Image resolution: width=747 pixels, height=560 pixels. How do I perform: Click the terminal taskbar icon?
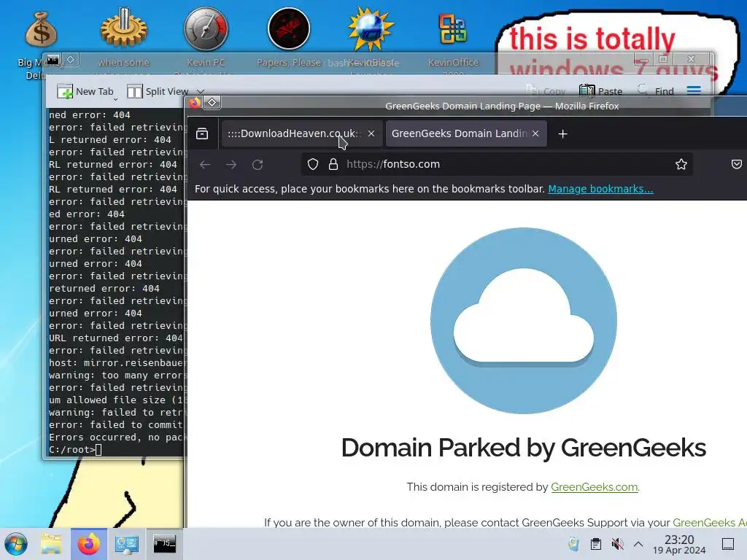click(x=164, y=544)
